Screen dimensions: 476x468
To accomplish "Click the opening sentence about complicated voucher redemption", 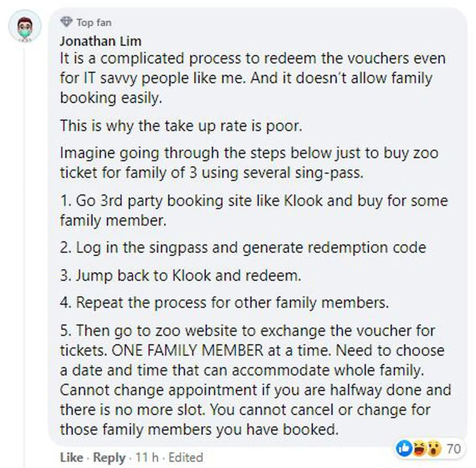I will [252, 59].
